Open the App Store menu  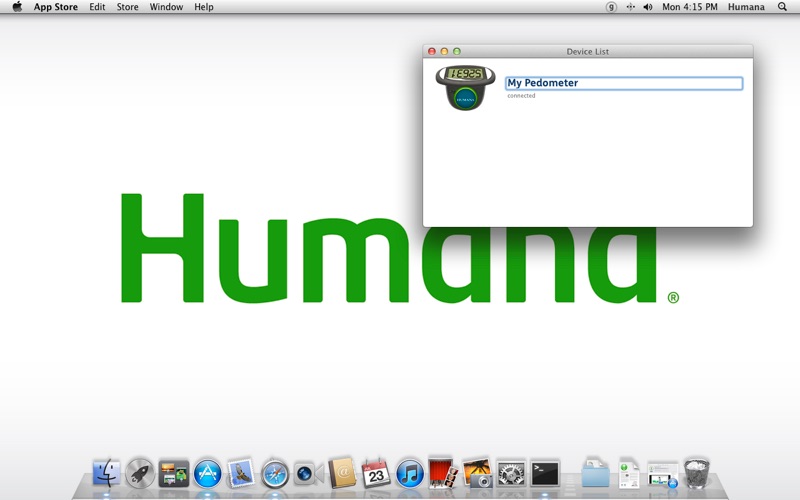click(x=56, y=7)
